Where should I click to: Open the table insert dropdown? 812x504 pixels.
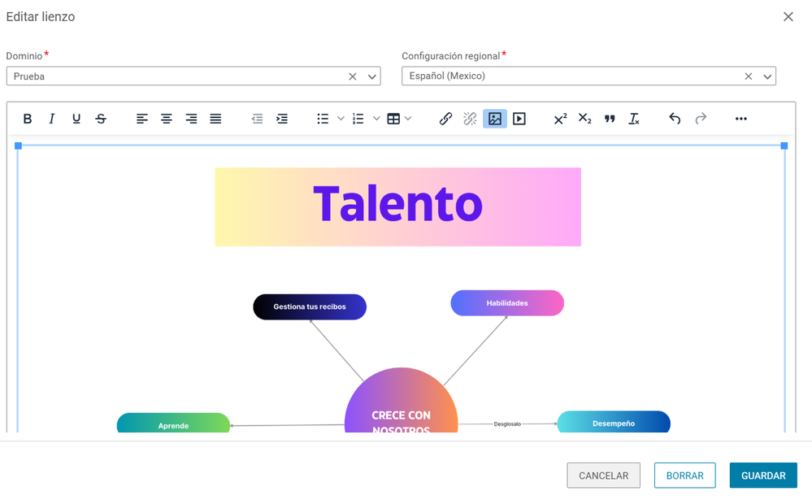(408, 119)
